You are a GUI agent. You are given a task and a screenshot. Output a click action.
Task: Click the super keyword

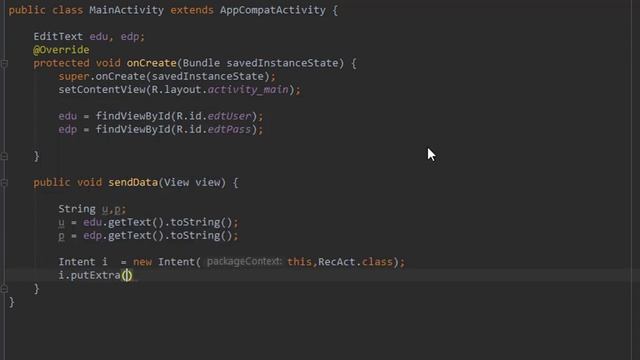73,76
